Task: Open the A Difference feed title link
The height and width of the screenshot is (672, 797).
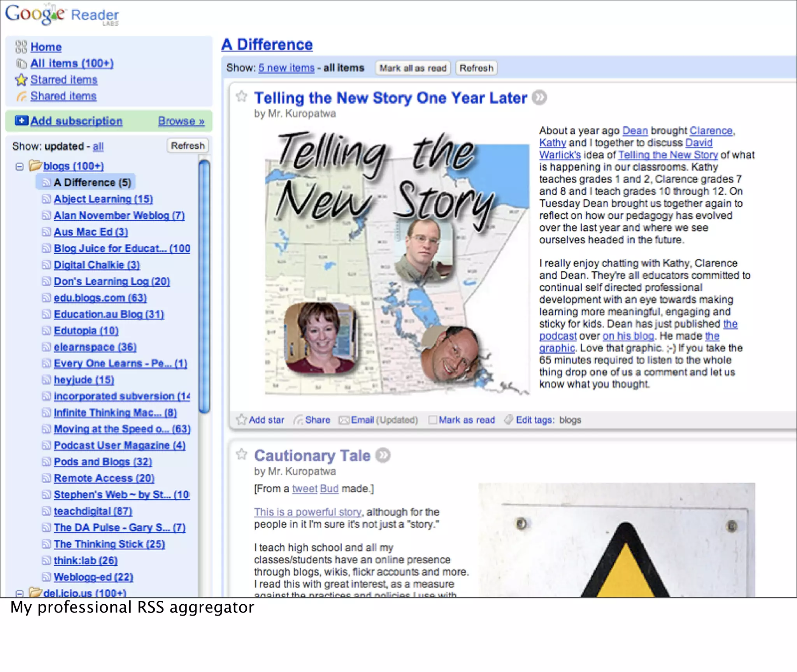Action: coord(267,44)
